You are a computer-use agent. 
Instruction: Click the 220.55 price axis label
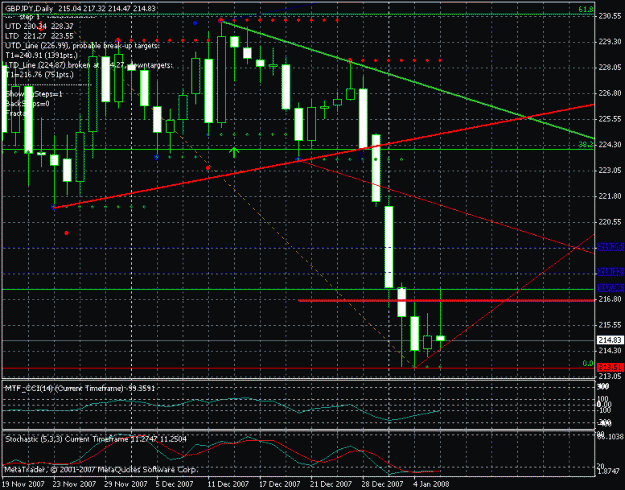pyautogui.click(x=610, y=222)
